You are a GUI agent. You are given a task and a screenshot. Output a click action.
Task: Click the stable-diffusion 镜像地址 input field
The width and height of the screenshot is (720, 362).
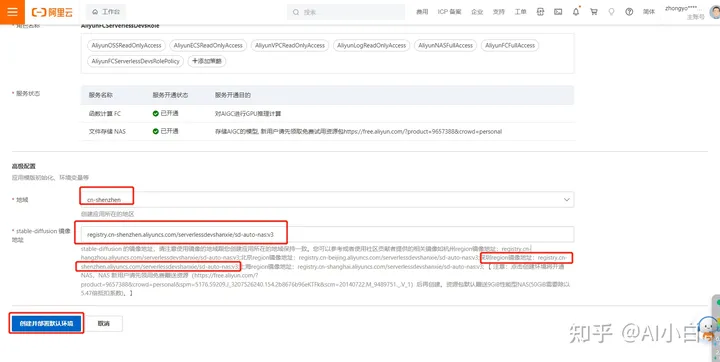point(327,234)
